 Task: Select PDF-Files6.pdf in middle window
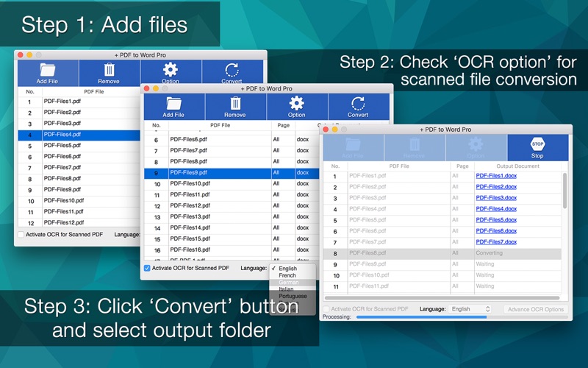coord(189,140)
